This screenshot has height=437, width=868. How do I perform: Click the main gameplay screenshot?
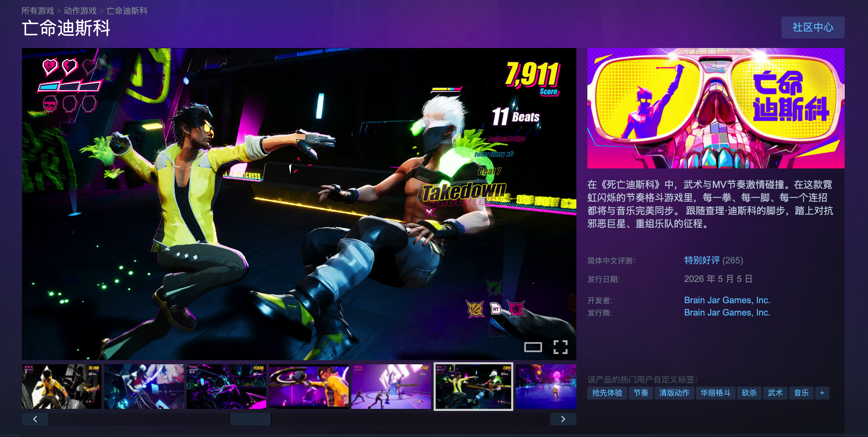[x=299, y=204]
